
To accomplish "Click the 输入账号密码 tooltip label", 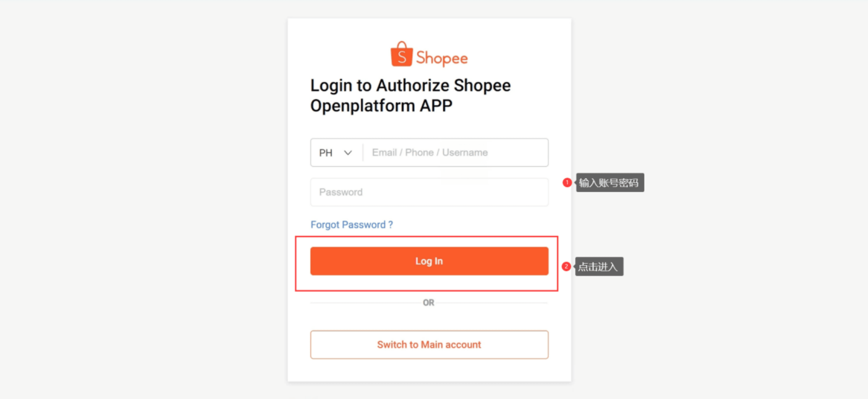I will tap(610, 183).
